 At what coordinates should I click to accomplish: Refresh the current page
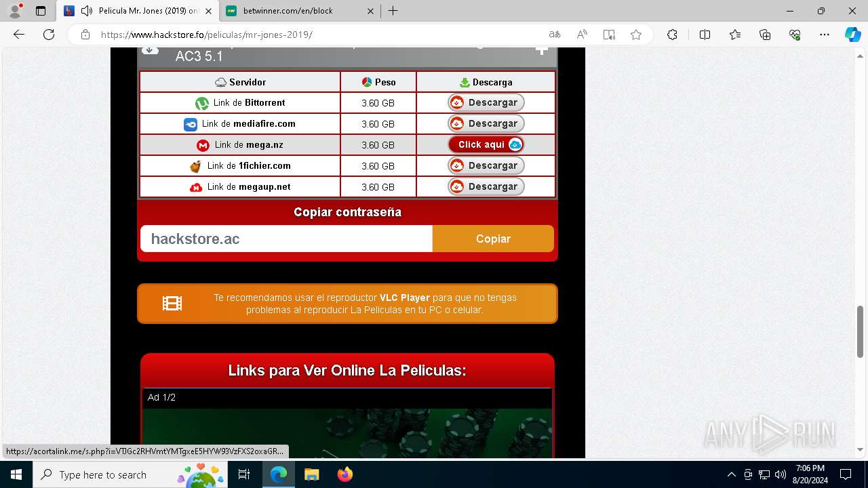(x=49, y=35)
